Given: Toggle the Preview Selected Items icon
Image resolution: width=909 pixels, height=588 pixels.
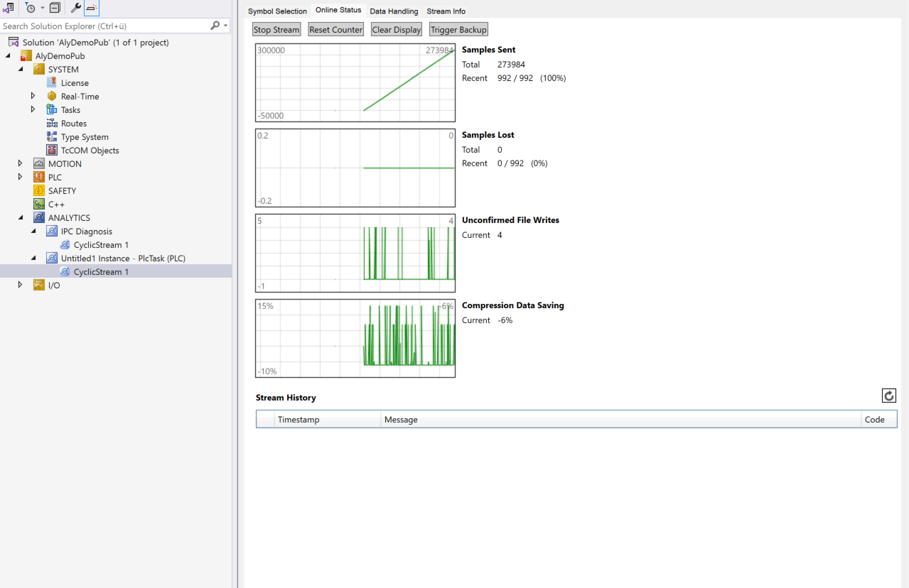Looking at the screenshot, I should pos(92,8).
